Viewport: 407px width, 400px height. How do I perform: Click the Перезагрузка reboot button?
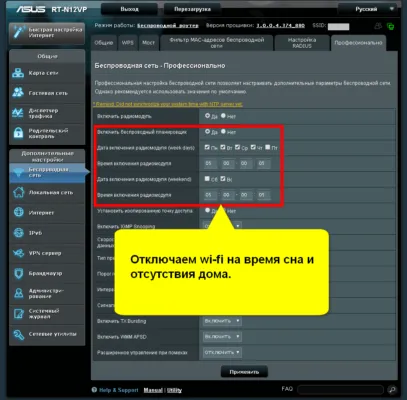point(192,9)
